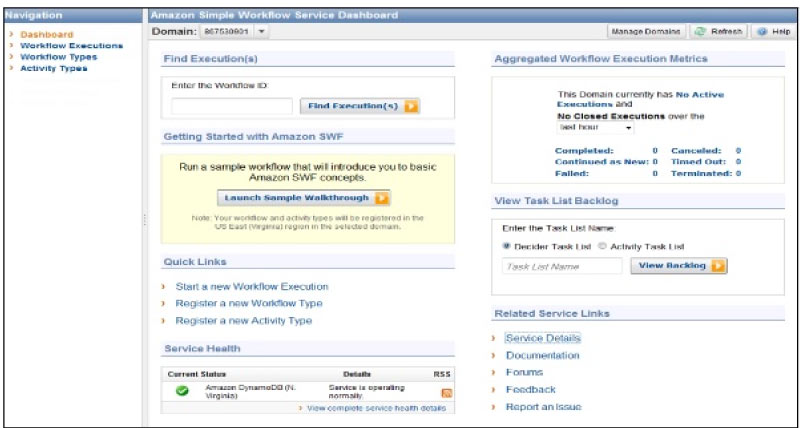
Task: Open the Documentation link
Action: click(542, 356)
